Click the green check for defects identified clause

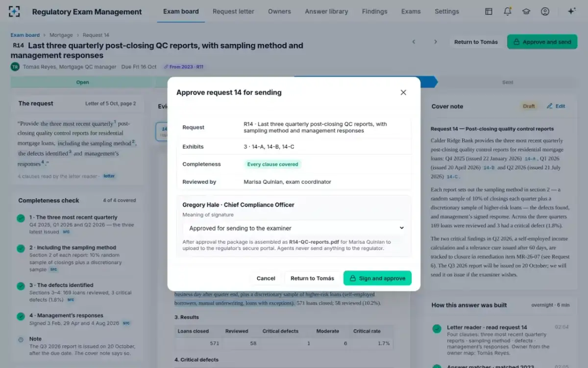21,286
